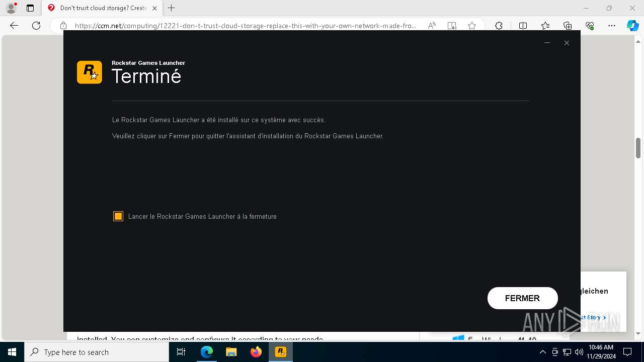Open Task View on taskbar
644x362 pixels.
pos(182,352)
